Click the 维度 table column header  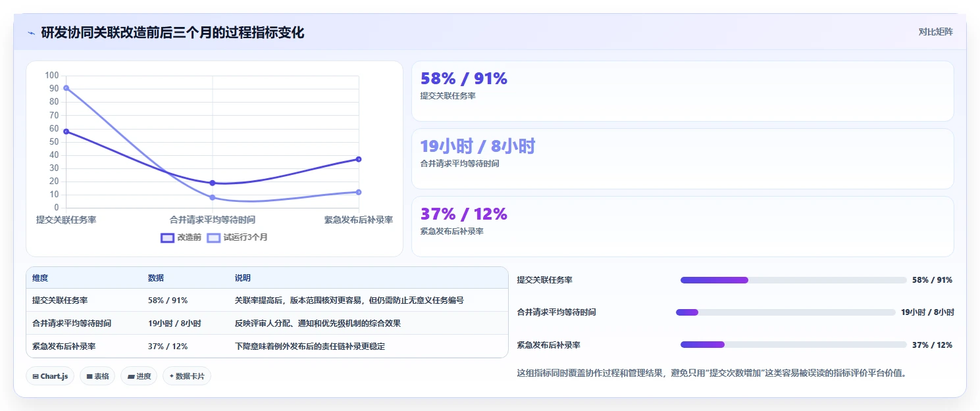point(40,278)
